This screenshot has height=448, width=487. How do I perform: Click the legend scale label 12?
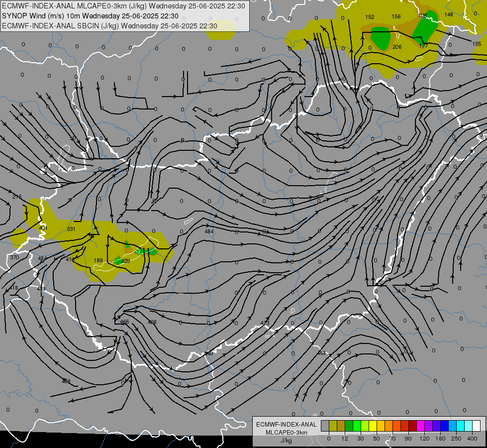point(345,439)
